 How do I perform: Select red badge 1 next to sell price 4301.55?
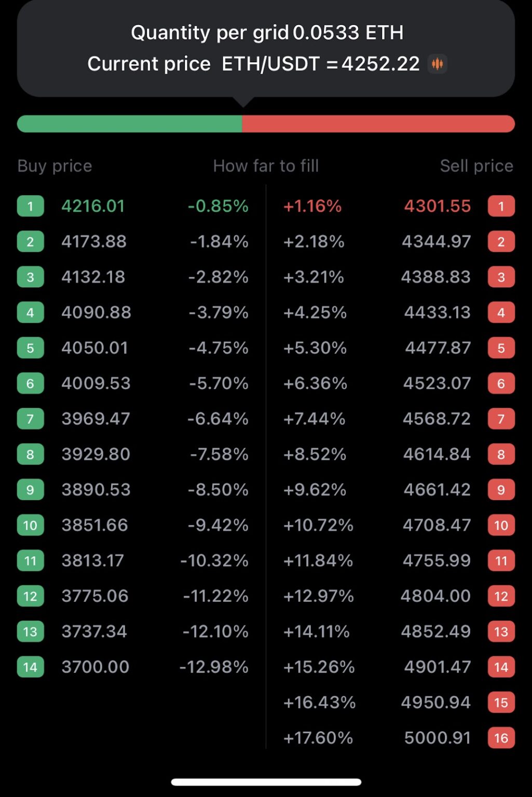[x=501, y=206]
